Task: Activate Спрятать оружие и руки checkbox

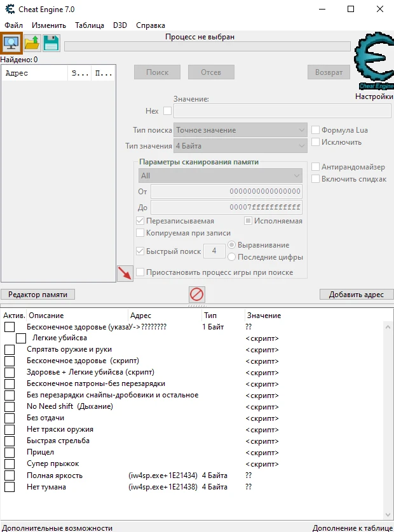Action: (x=10, y=350)
